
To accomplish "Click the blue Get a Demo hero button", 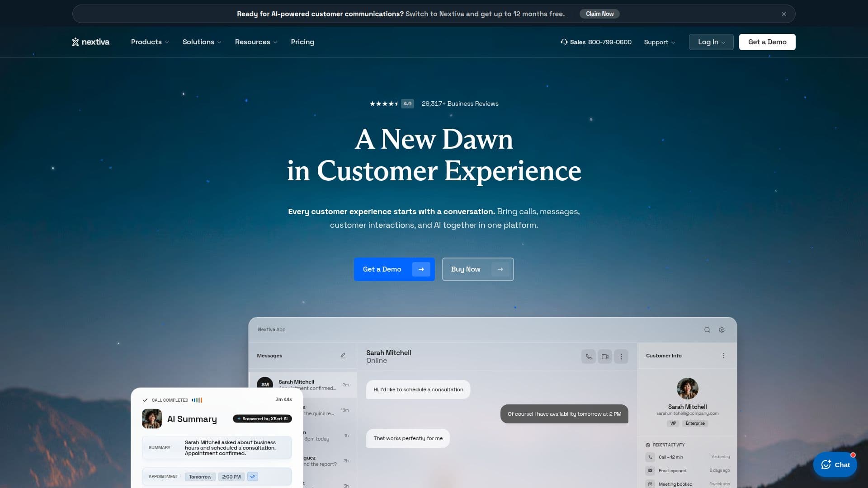I will [x=394, y=269].
